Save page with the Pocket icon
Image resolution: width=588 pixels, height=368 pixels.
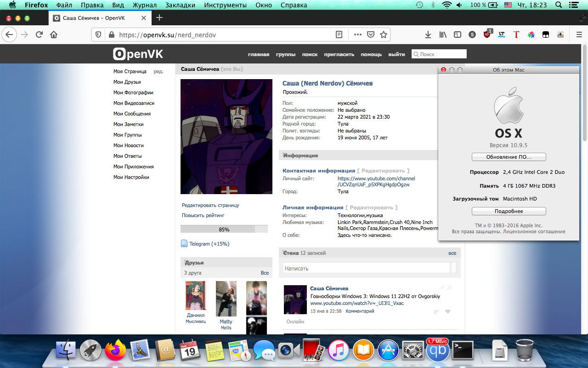tap(370, 34)
